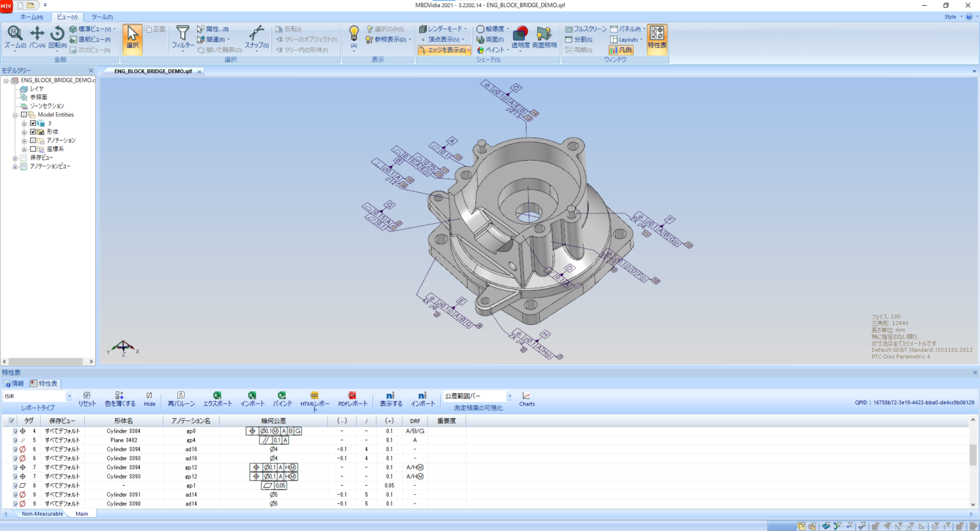This screenshot has width=980, height=531.
Task: Activate the Rotate (回転) tool
Action: (x=57, y=34)
